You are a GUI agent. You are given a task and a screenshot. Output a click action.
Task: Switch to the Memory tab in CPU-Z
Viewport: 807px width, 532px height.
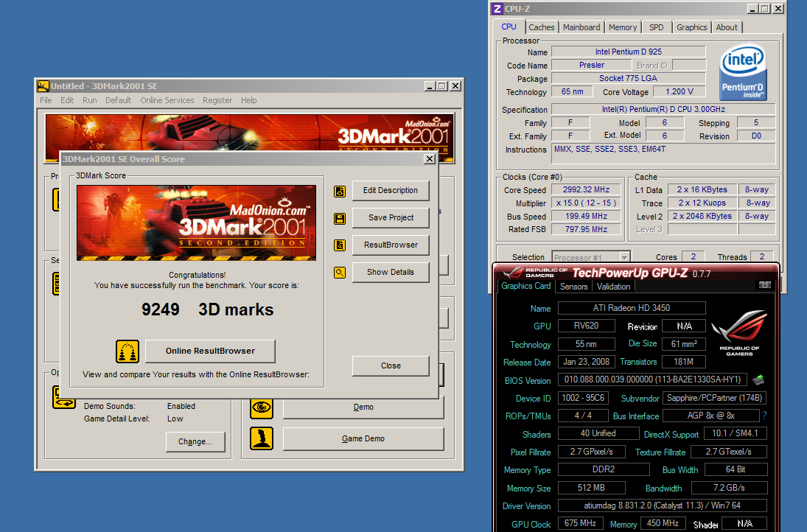[x=623, y=27]
